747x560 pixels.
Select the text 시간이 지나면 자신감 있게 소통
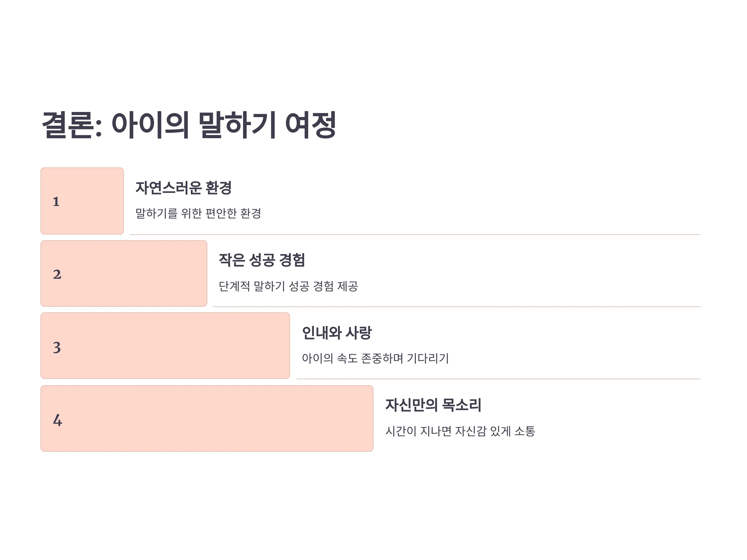click(x=460, y=431)
